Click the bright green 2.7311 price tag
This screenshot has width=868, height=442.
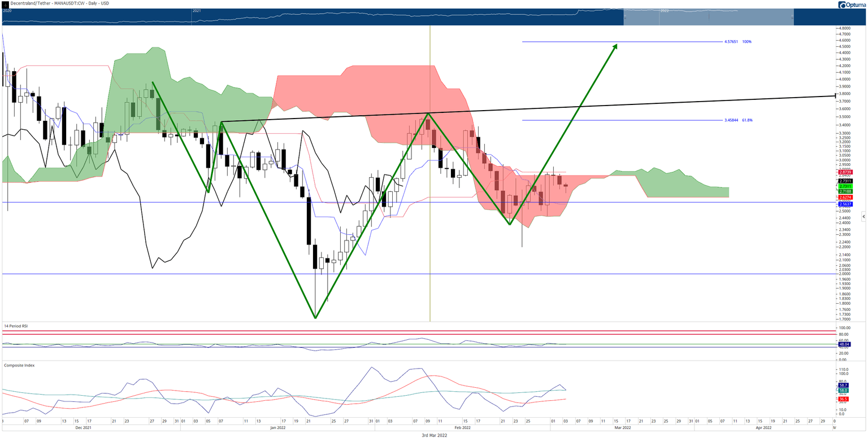[x=845, y=186]
